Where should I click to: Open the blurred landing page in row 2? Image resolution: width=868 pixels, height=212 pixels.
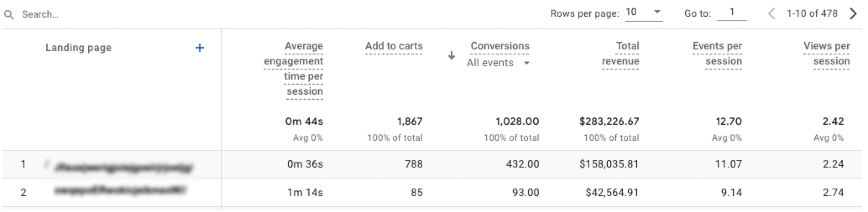pyautogui.click(x=120, y=191)
